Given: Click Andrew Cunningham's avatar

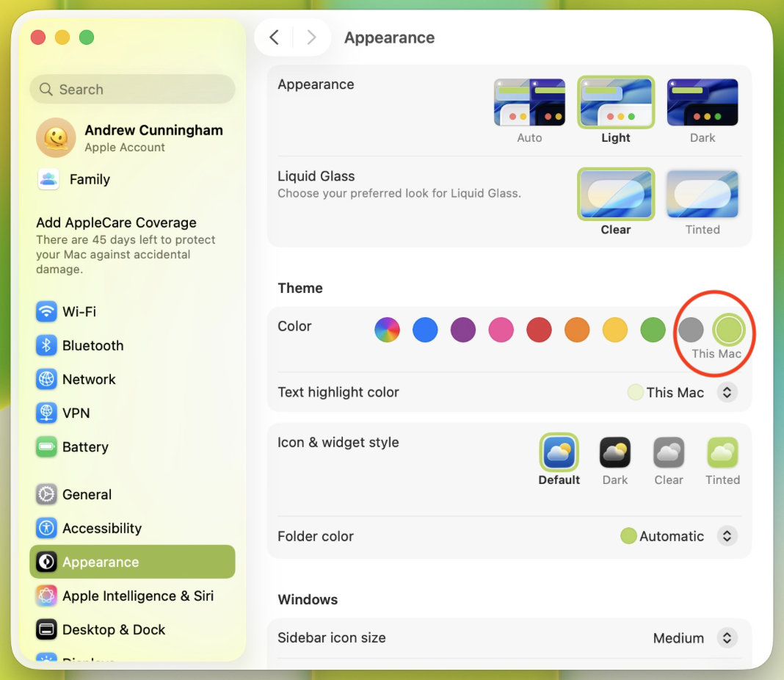Looking at the screenshot, I should coord(56,137).
